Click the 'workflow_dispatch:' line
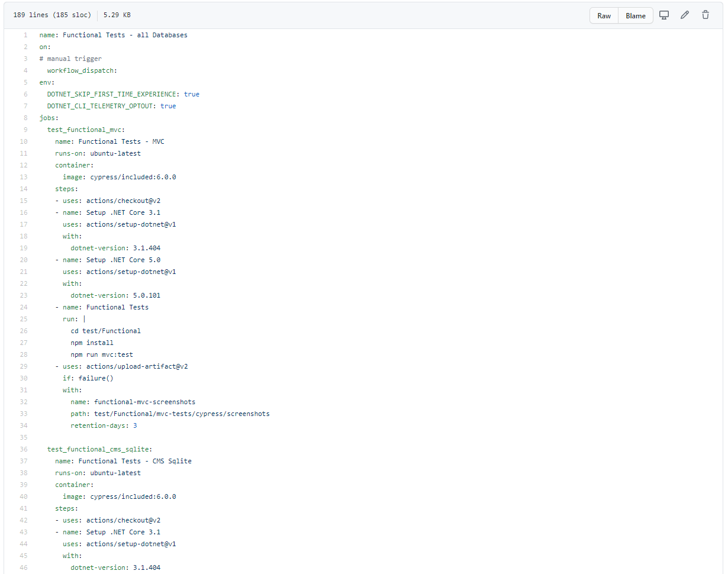Viewport: 728px width, 574px height. [82, 70]
